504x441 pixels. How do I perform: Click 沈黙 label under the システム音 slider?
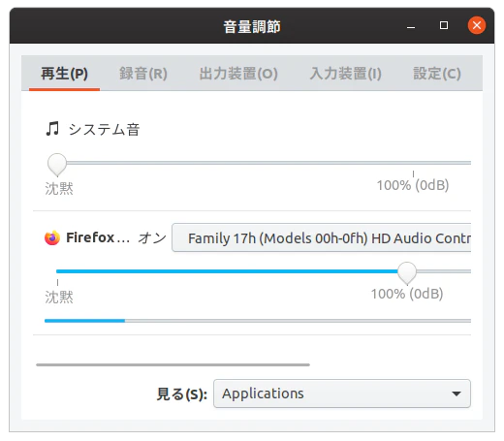coord(59,188)
